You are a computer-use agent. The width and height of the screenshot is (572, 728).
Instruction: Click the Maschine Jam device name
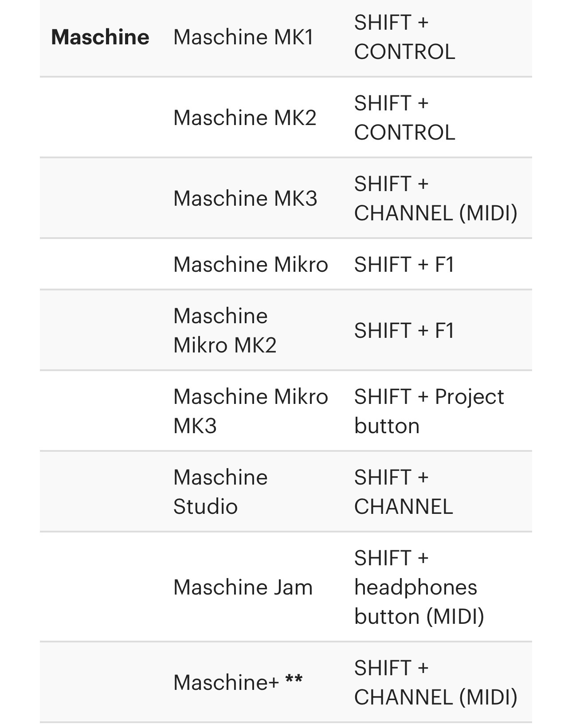click(x=243, y=587)
